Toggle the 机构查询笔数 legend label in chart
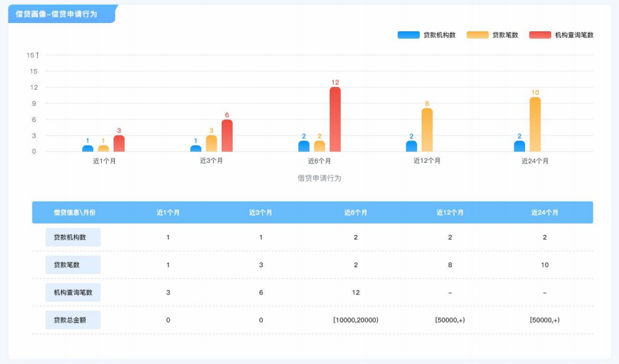 click(x=574, y=35)
